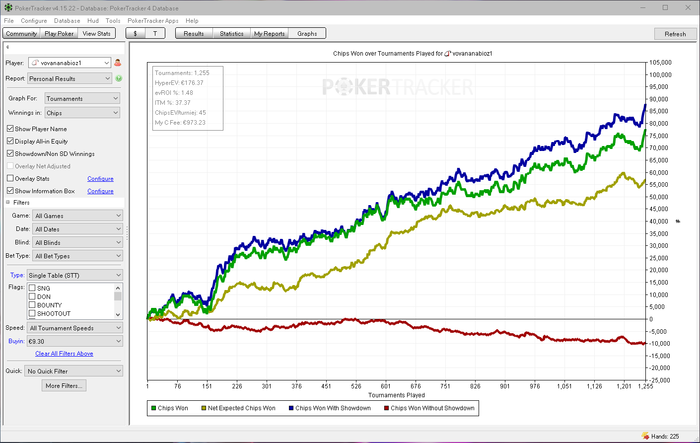The height and width of the screenshot is (443, 700).
Task: Click the Flags list scroll up arrow
Action: (118, 288)
